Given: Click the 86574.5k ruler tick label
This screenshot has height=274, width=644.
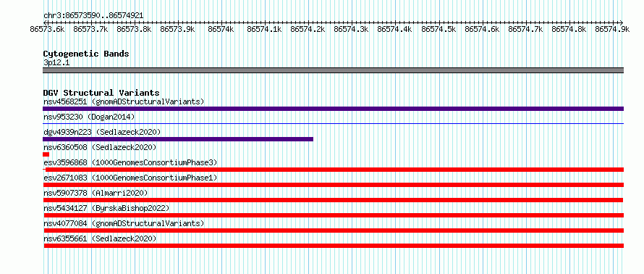Looking at the screenshot, I should (438, 29).
